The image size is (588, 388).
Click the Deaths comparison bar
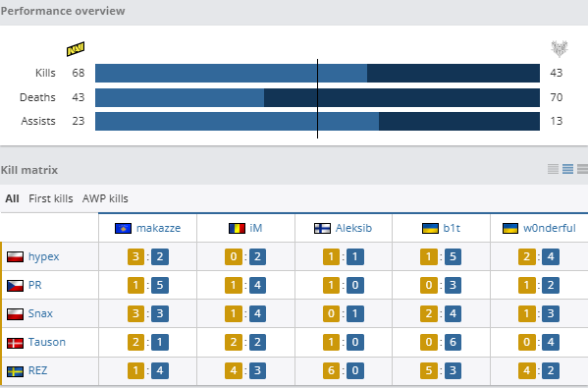click(317, 97)
